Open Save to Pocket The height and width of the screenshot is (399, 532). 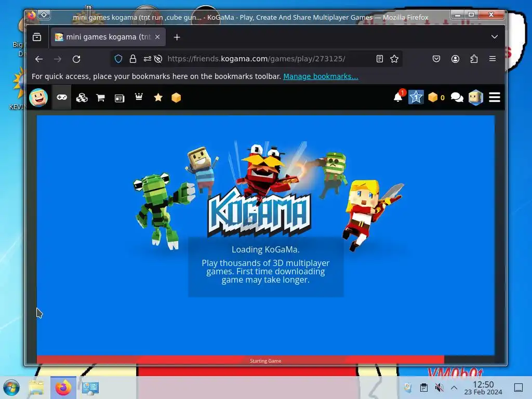click(x=436, y=59)
